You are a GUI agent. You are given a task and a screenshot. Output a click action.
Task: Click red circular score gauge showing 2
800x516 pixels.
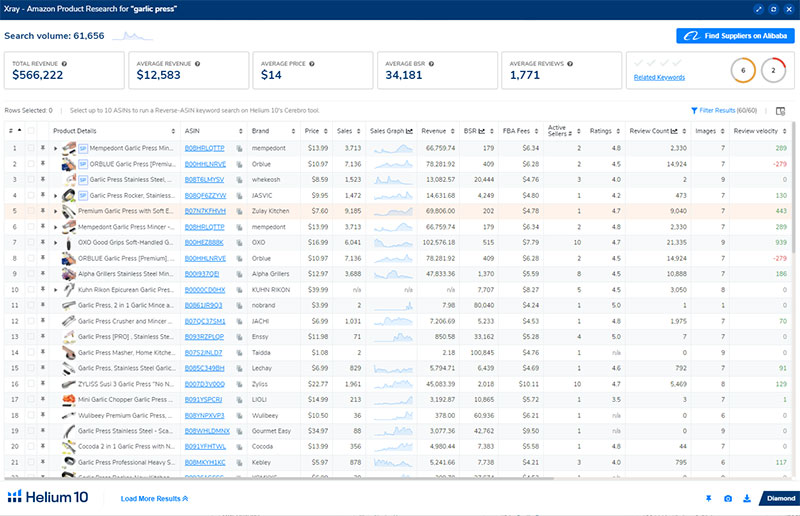click(773, 70)
